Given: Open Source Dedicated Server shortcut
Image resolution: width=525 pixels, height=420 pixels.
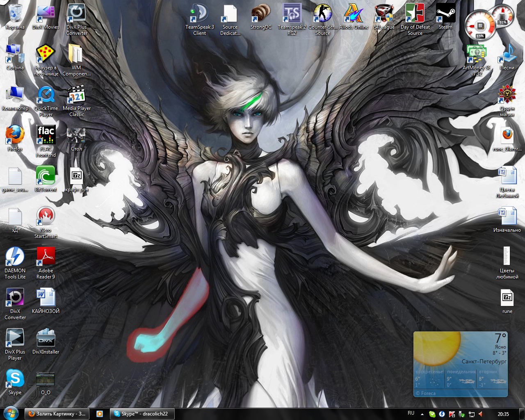Looking at the screenshot, I should pos(230,20).
